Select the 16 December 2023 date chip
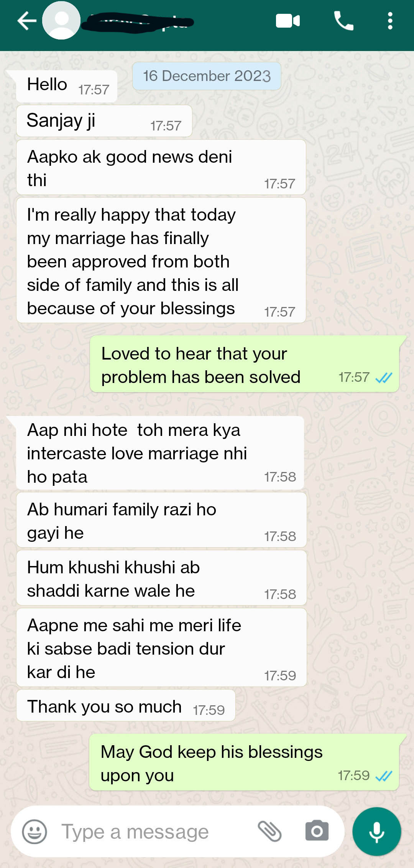 tap(207, 76)
